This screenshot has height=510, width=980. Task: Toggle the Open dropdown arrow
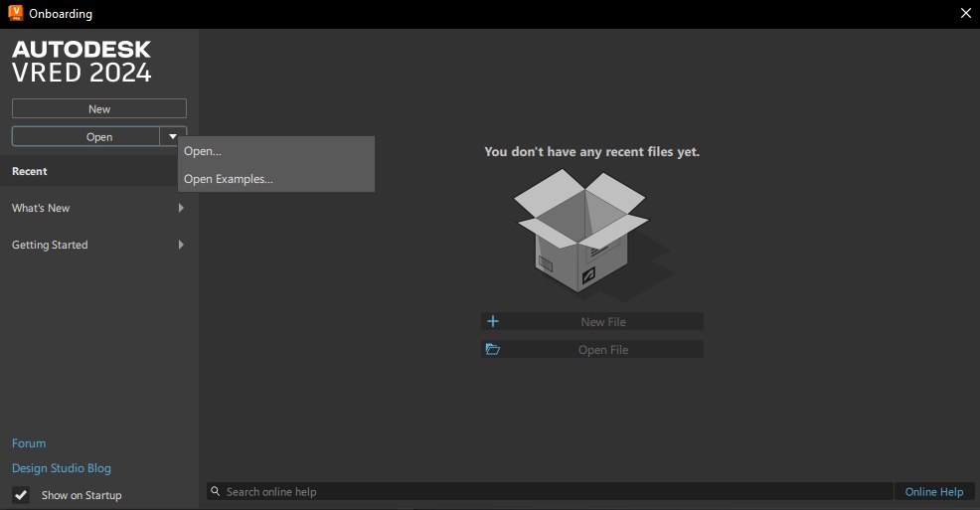pos(173,136)
